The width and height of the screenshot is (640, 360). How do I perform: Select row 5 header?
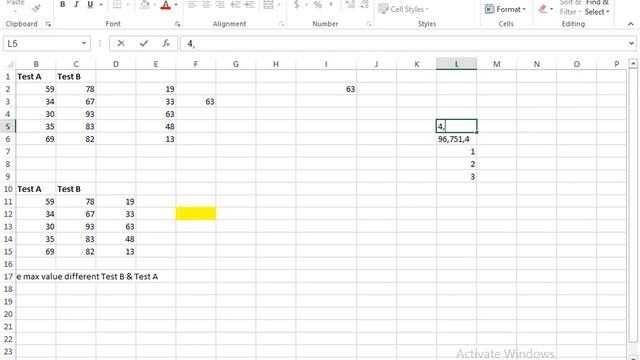8,127
